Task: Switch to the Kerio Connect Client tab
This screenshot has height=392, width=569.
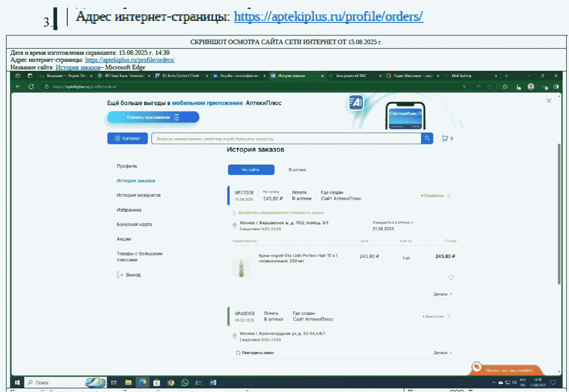Action: (x=181, y=76)
